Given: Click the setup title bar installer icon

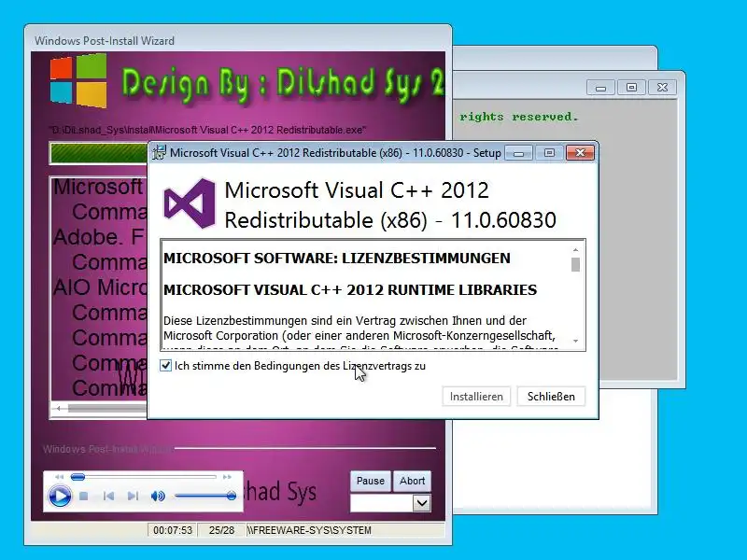Looking at the screenshot, I should pos(159,152).
